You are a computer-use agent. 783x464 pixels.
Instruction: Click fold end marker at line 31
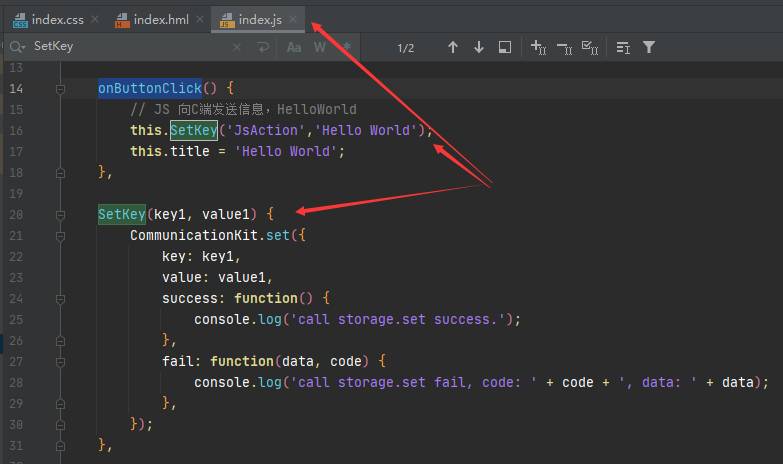click(60, 446)
